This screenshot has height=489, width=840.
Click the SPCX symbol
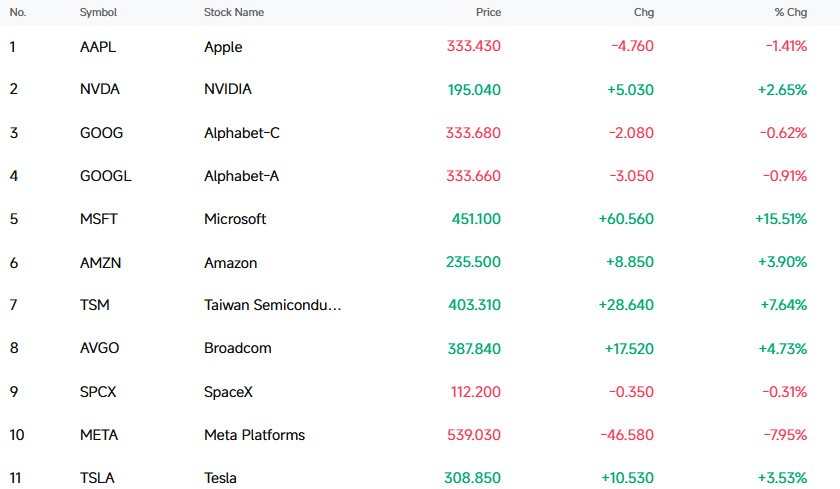pyautogui.click(x=98, y=392)
